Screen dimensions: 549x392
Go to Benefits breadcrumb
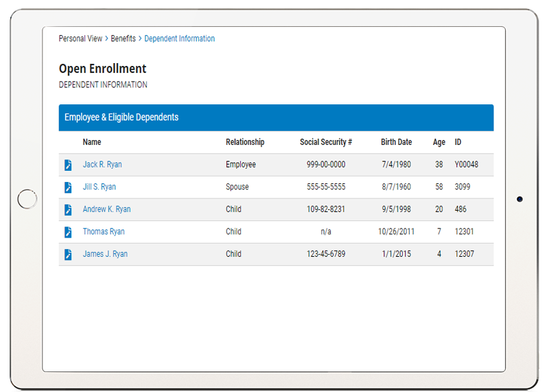point(124,38)
